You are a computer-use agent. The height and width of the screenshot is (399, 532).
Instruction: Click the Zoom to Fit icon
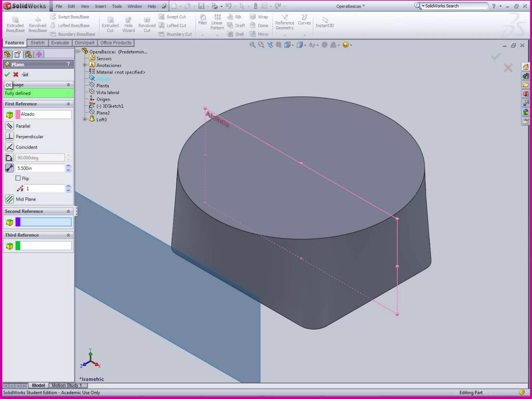(x=252, y=45)
